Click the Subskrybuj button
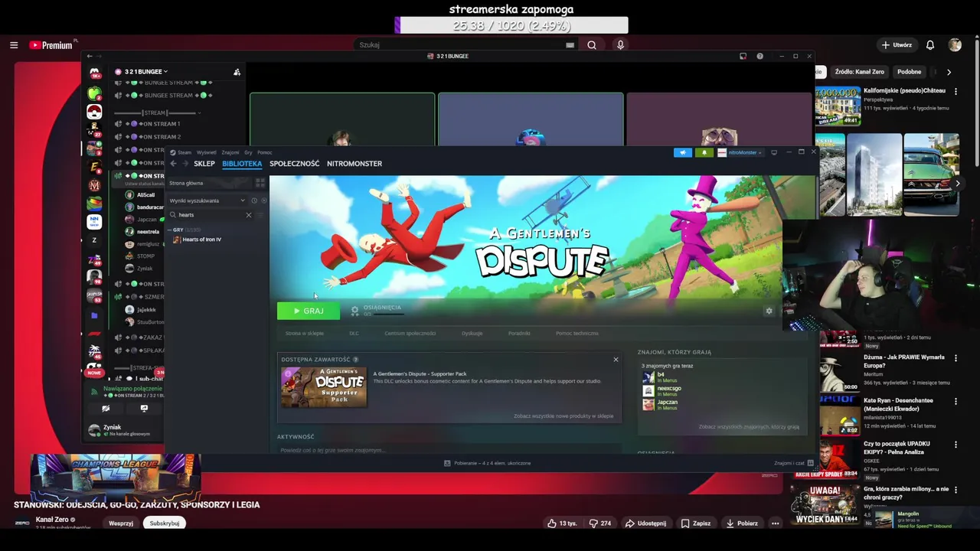 (x=165, y=523)
